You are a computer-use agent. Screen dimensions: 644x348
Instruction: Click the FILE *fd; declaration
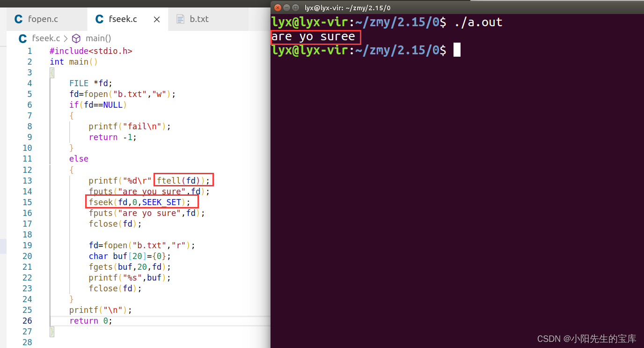point(91,83)
